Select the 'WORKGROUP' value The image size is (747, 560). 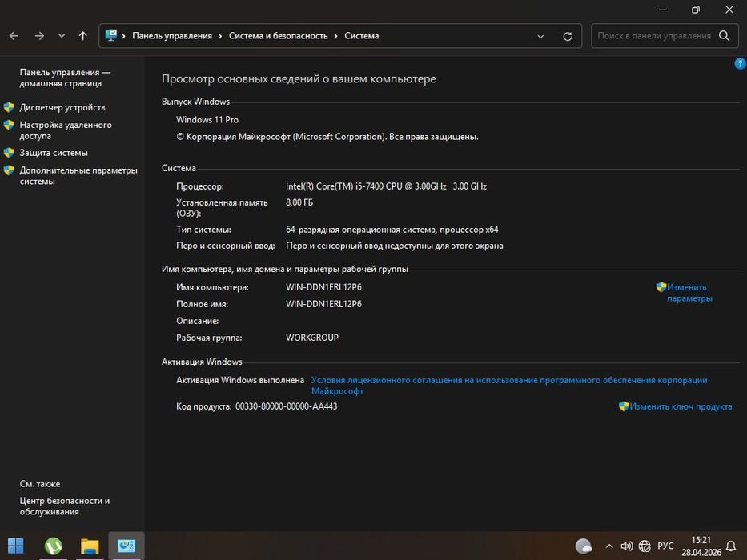312,337
